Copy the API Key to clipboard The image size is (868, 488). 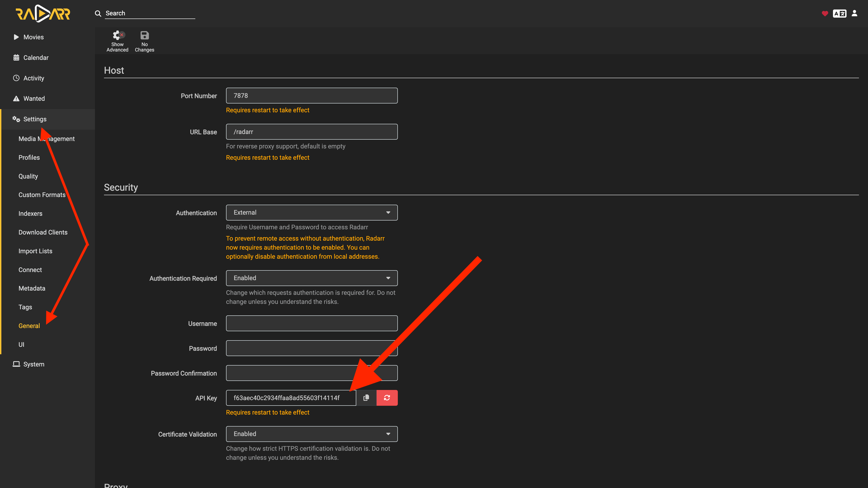pyautogui.click(x=366, y=398)
